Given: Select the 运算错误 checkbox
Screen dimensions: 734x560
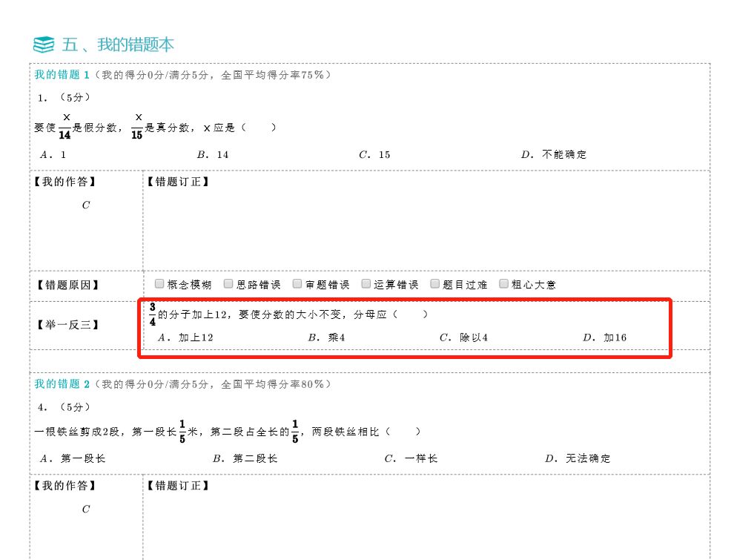Looking at the screenshot, I should tap(366, 283).
